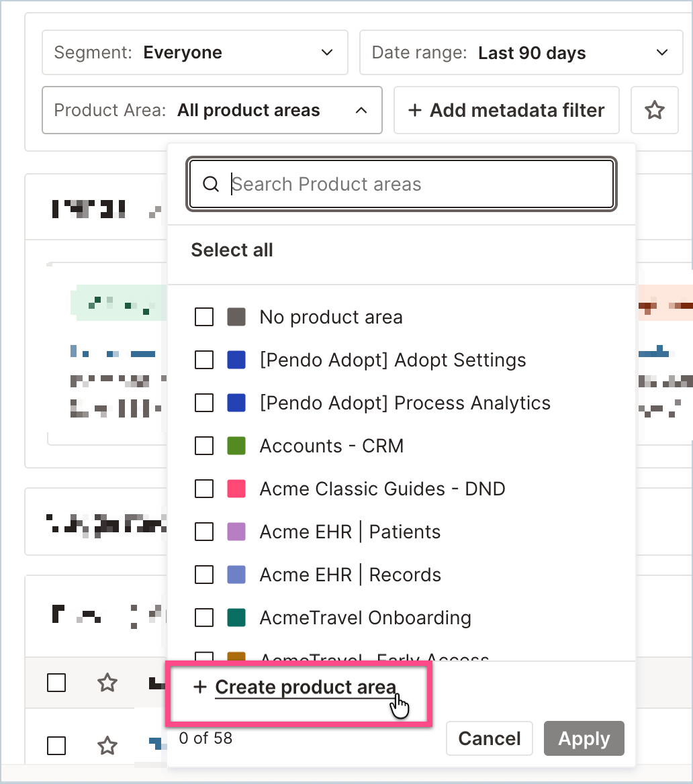Collapse the Product Area dropdown
This screenshot has width=693, height=784.
click(x=212, y=110)
